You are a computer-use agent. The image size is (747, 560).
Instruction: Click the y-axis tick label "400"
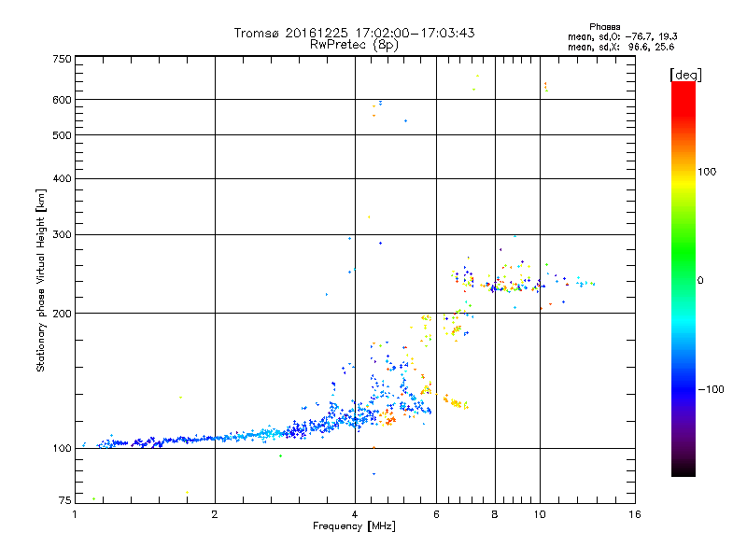63,179
